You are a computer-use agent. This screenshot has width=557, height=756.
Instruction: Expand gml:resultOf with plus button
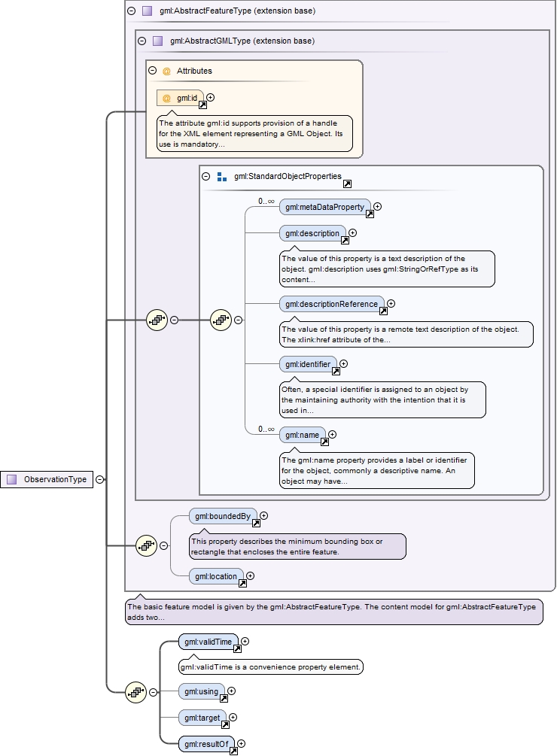[x=241, y=743]
